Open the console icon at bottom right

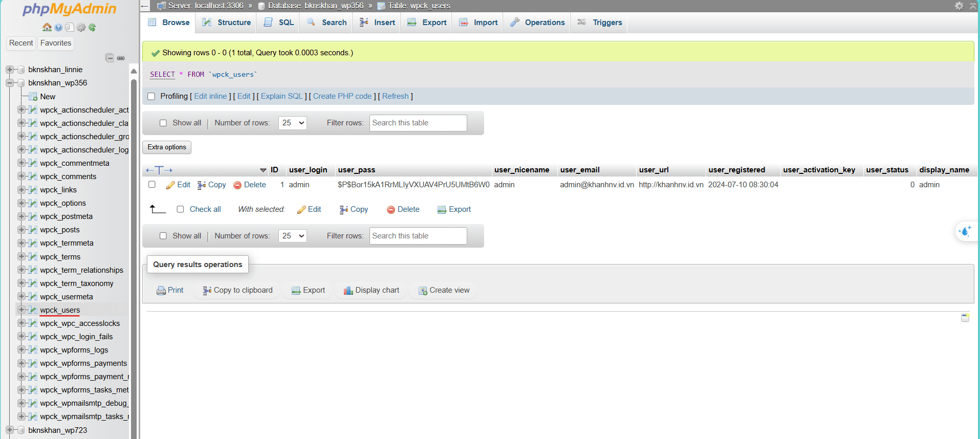(965, 318)
